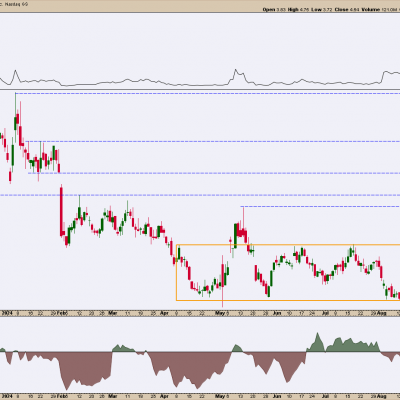Screen dimensions: 400x400
Task: Click the topmost blue dashed resistance line
Action: (x=207, y=93)
